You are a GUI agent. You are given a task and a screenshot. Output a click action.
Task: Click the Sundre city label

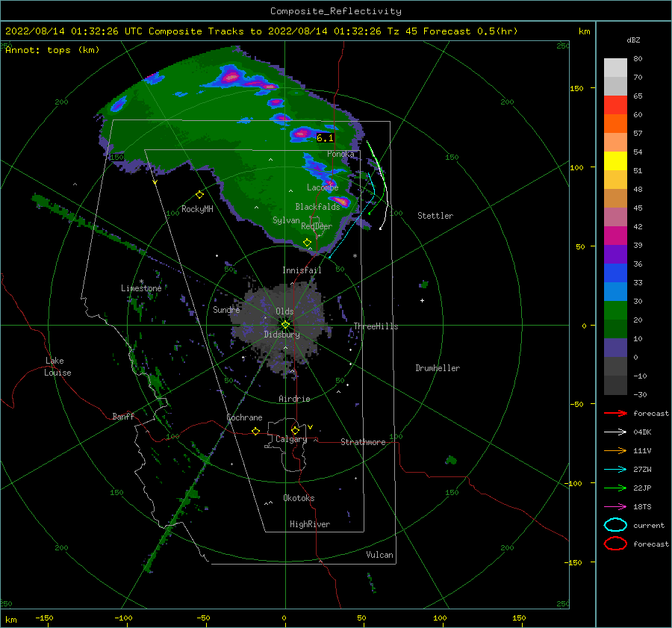[x=226, y=309]
